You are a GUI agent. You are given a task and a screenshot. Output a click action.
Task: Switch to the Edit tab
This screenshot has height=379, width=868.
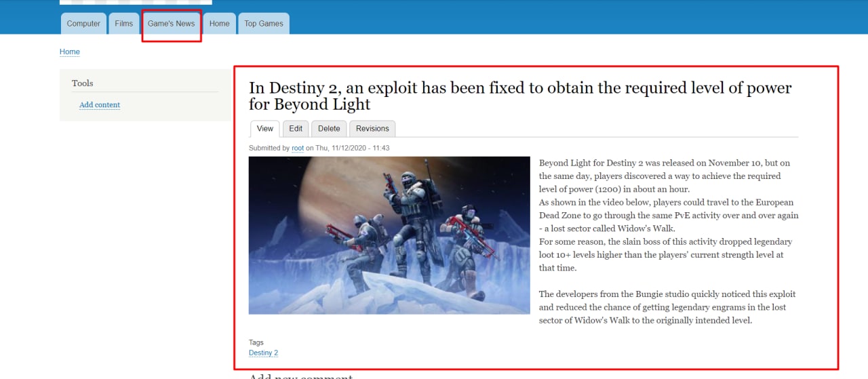(x=296, y=129)
